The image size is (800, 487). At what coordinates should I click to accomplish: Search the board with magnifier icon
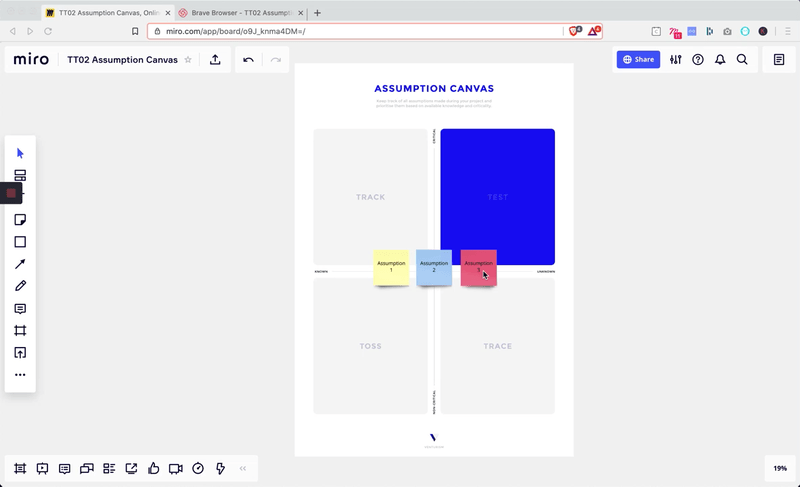tap(742, 60)
